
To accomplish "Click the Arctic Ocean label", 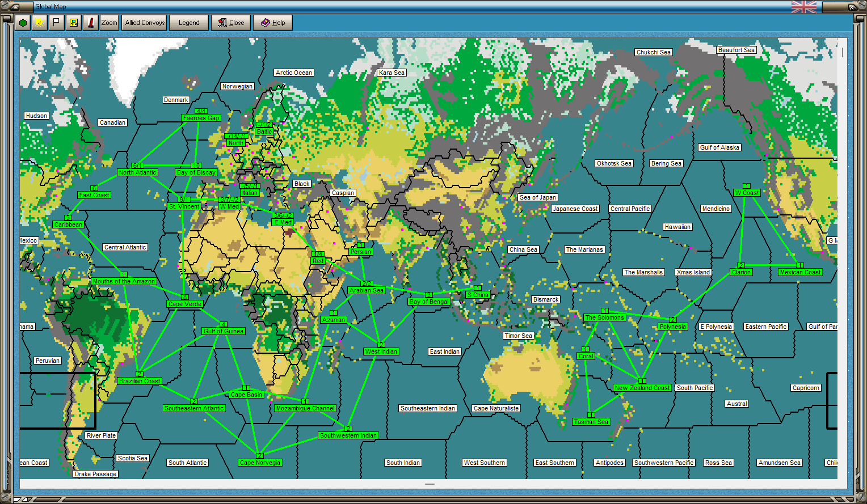I will (294, 73).
